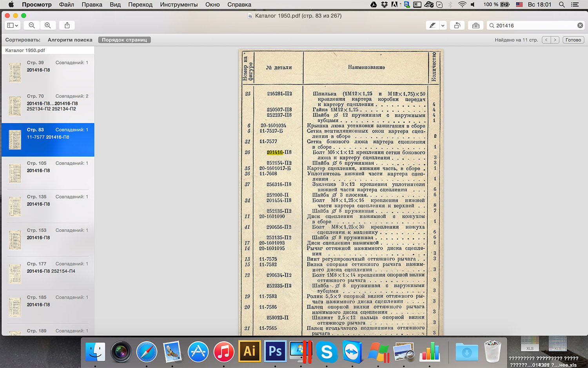This screenshot has width=588, height=368.
Task: Open the Инструменты menu
Action: coord(179,5)
